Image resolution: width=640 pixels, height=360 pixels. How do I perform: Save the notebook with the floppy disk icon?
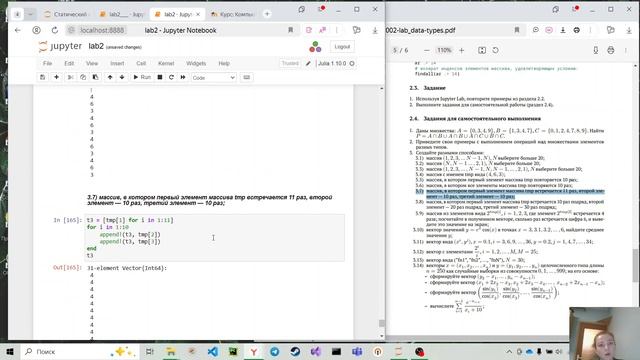click(x=42, y=77)
